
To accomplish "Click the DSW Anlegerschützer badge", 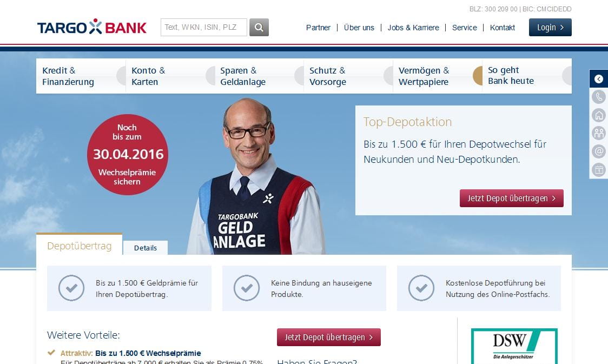I will pos(514,346).
